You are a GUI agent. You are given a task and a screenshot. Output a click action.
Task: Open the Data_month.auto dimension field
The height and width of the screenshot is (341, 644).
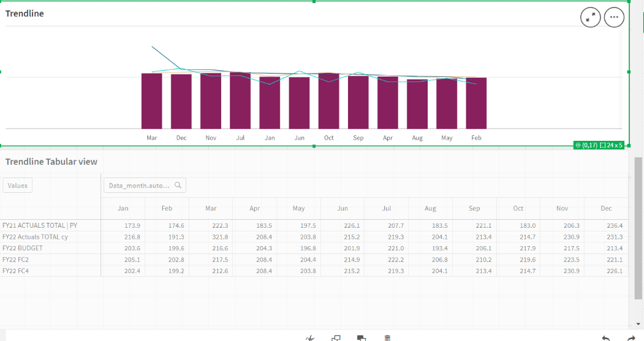145,185
